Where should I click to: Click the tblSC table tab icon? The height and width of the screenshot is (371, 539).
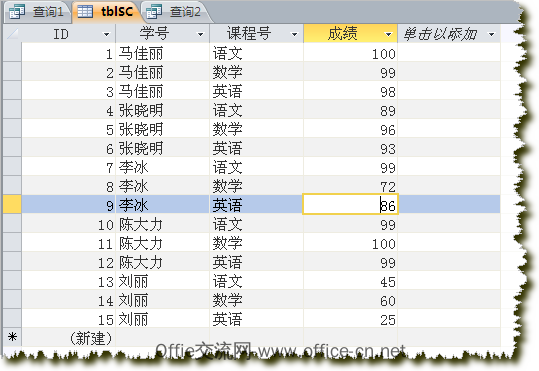[85, 12]
